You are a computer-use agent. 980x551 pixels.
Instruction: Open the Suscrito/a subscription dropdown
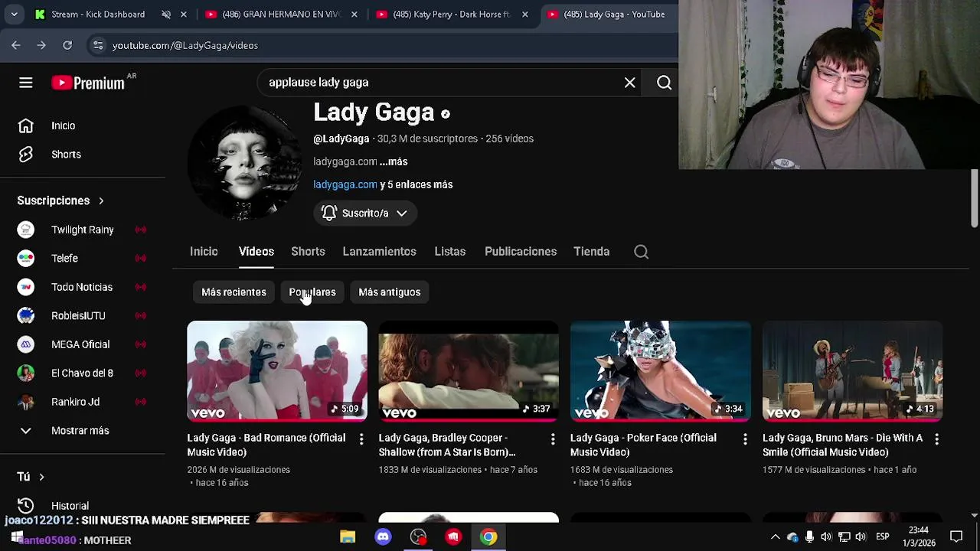(x=365, y=214)
